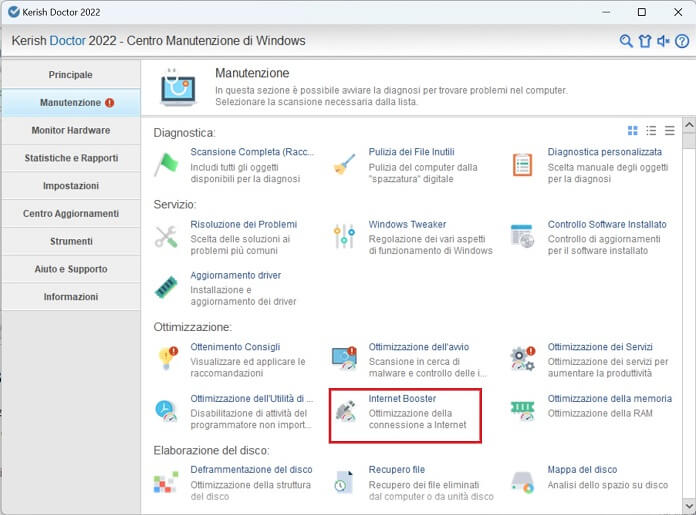Launch Windows Tweaker link
Image resolution: width=696 pixels, height=515 pixels.
(407, 224)
